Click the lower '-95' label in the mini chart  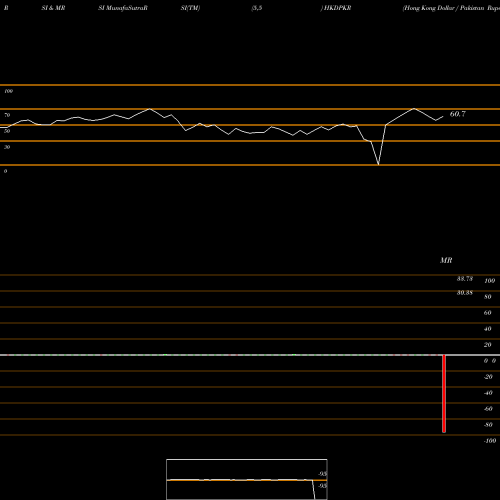click(322, 486)
